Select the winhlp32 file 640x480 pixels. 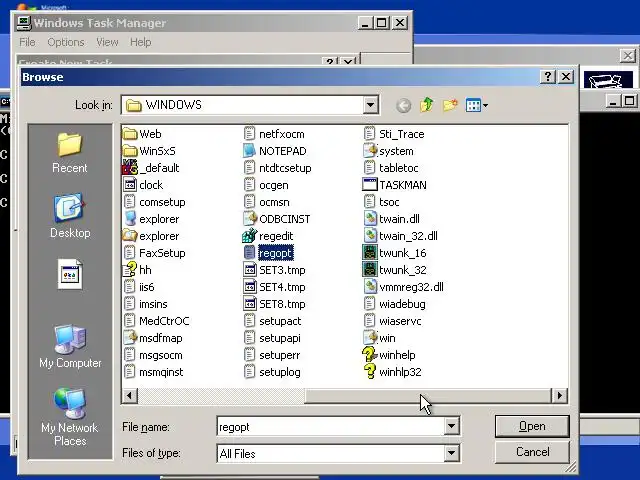(392, 372)
